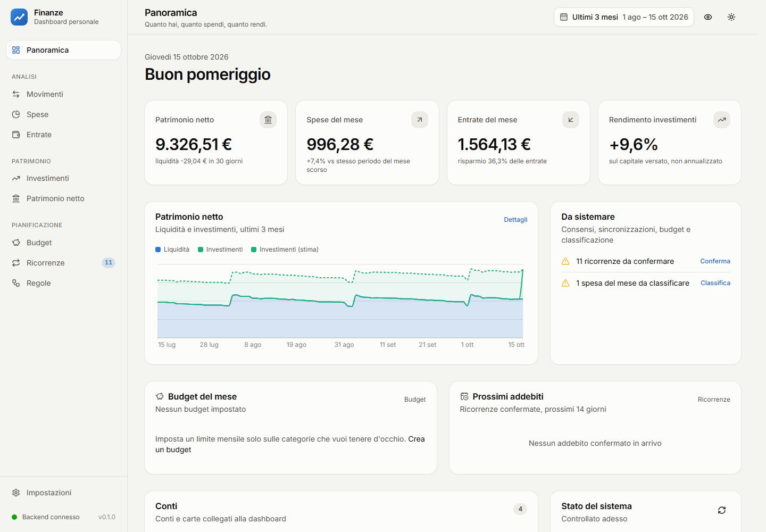Viewport: 766px width, 532px height.
Task: Click the Ricorrenze badge showing 11
Action: click(x=109, y=262)
